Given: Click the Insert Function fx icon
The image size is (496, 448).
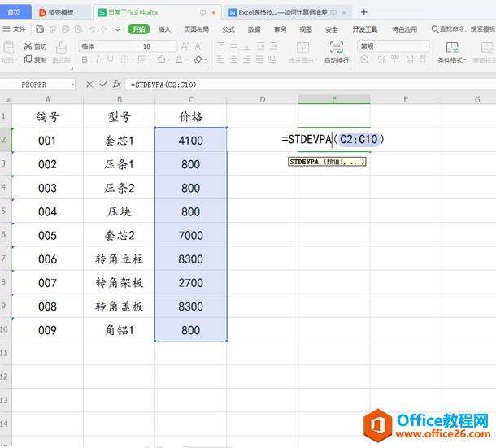Looking at the screenshot, I should coord(117,85).
